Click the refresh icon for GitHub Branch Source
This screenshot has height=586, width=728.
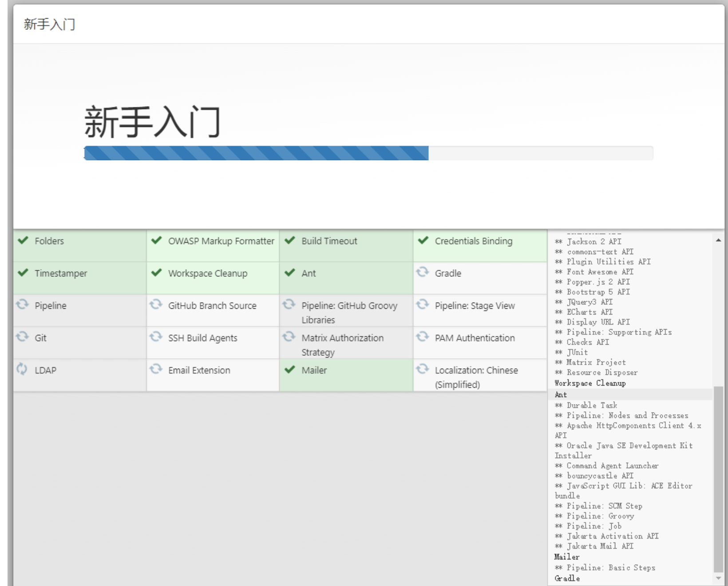(x=156, y=304)
